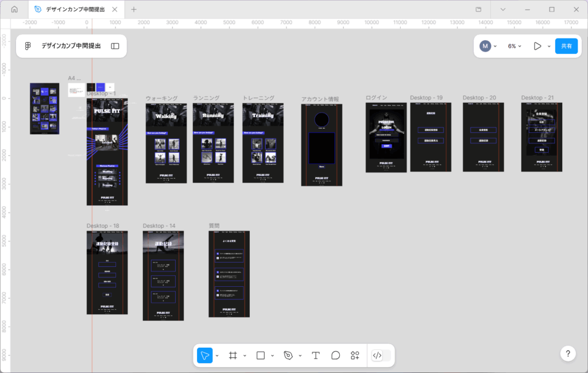Toggle the sidebar panel visibility
The height and width of the screenshot is (373, 588).
pos(115,46)
